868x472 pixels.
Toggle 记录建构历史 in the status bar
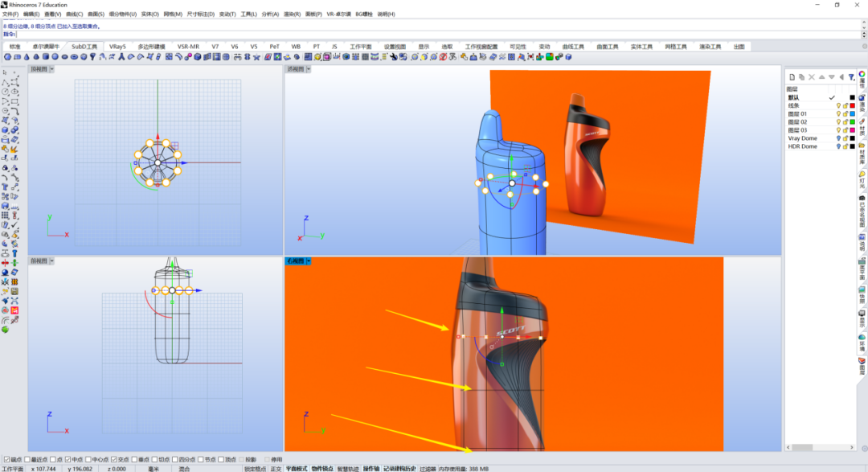pos(399,469)
